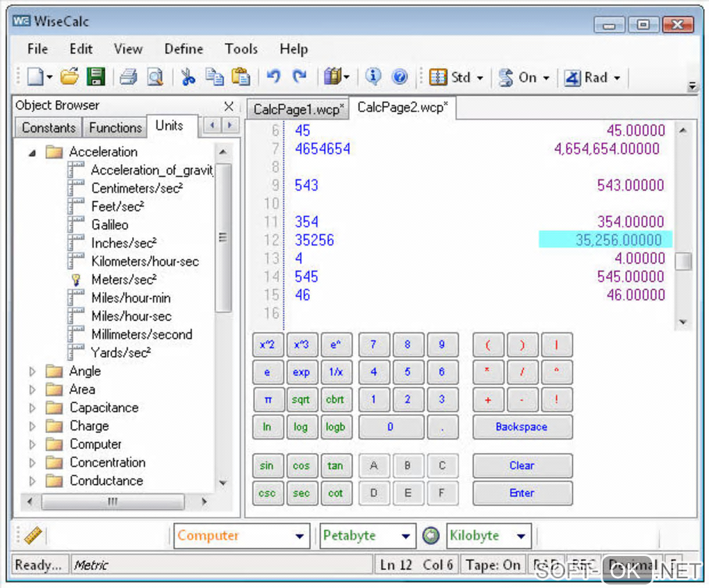Click the Paste clipboard icon
Screen dimensions: 709x588
[x=241, y=77]
